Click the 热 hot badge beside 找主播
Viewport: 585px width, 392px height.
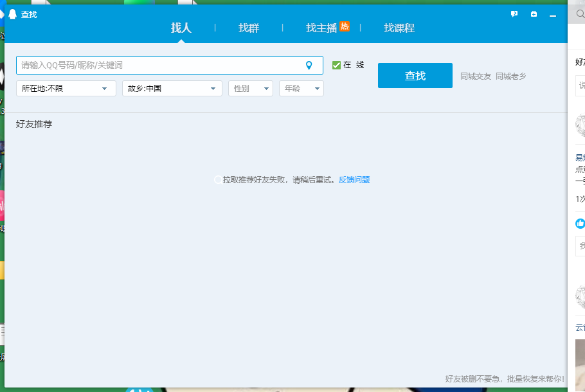[345, 26]
